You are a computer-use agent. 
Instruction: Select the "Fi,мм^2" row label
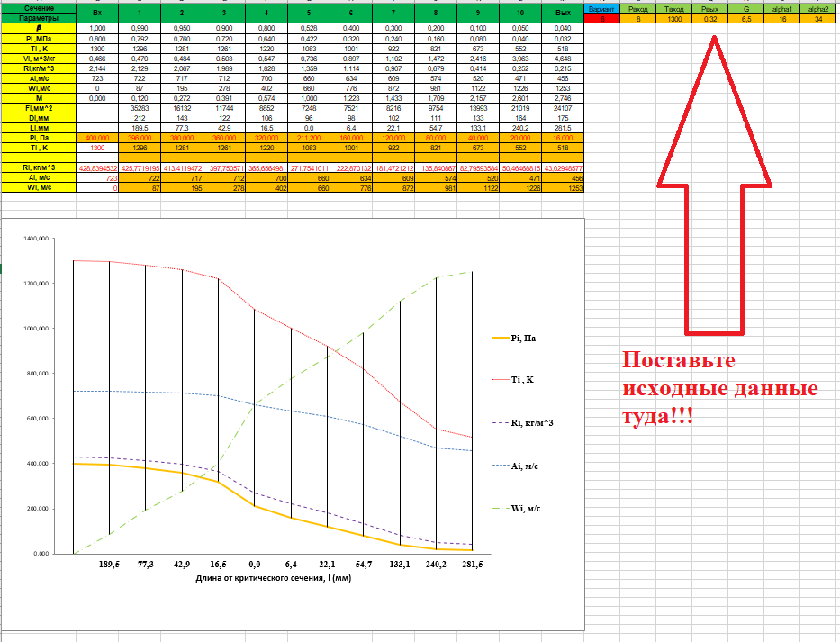(x=39, y=108)
